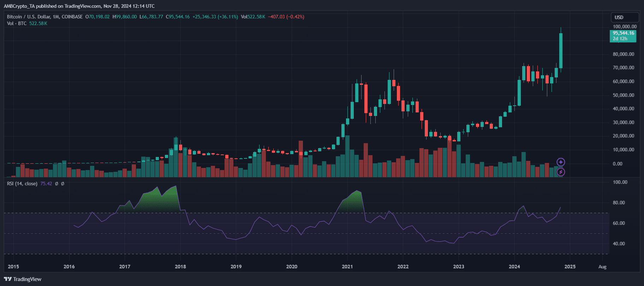Select the RSI (14, close) indicator label
The image size is (644, 286).
(x=22, y=183)
